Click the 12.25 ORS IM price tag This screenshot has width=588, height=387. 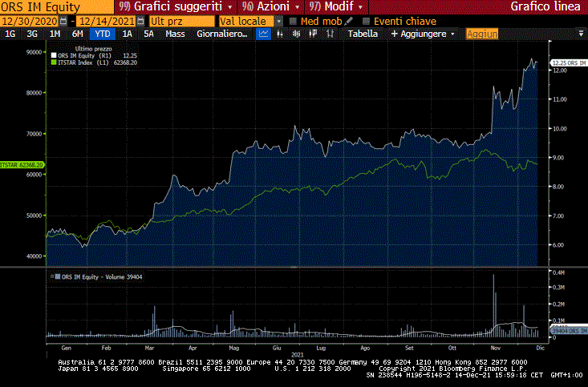[570, 63]
